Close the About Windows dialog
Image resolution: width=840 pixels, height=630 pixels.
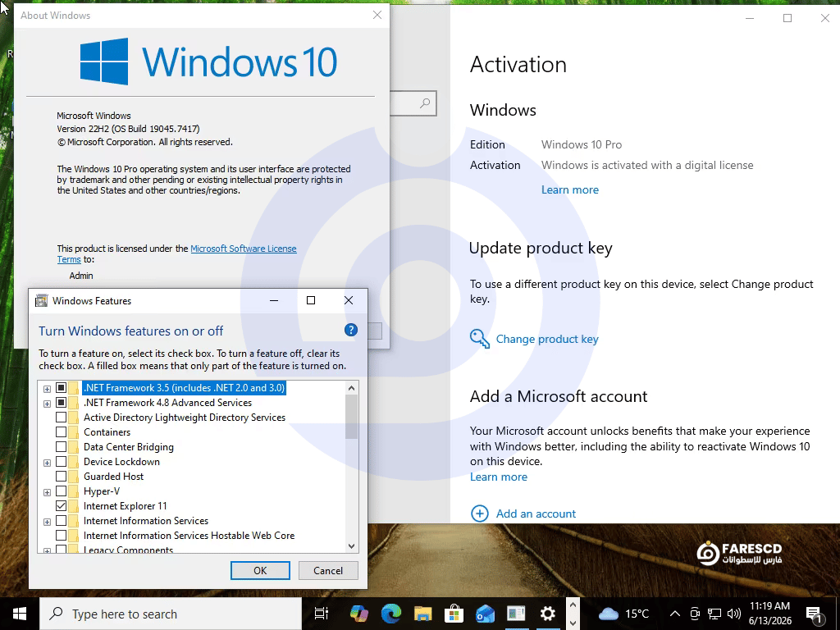click(x=377, y=15)
